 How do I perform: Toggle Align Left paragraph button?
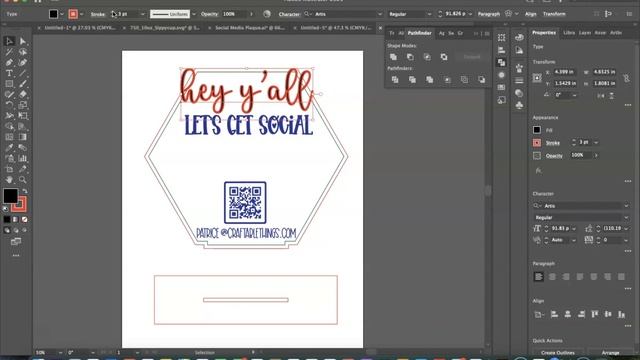(x=538, y=277)
